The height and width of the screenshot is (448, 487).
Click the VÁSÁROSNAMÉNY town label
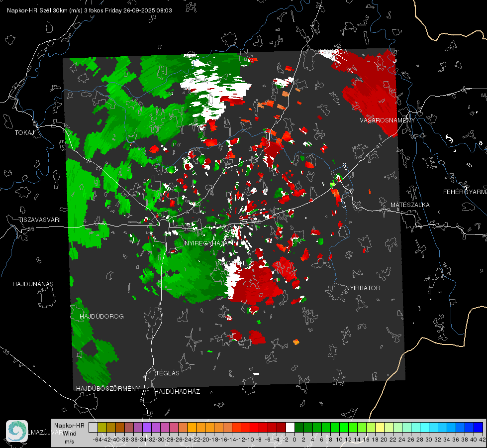coord(388,120)
